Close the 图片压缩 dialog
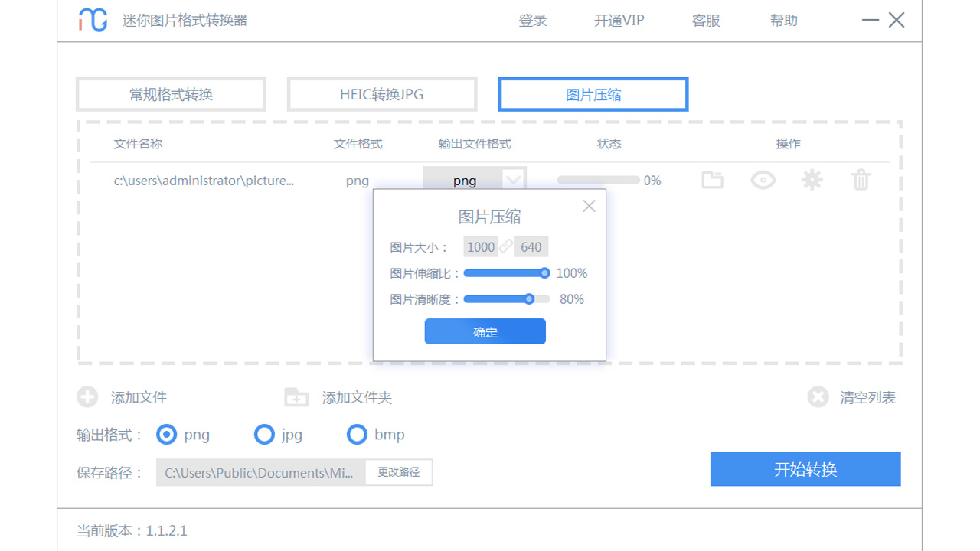The width and height of the screenshot is (980, 551). 589,205
